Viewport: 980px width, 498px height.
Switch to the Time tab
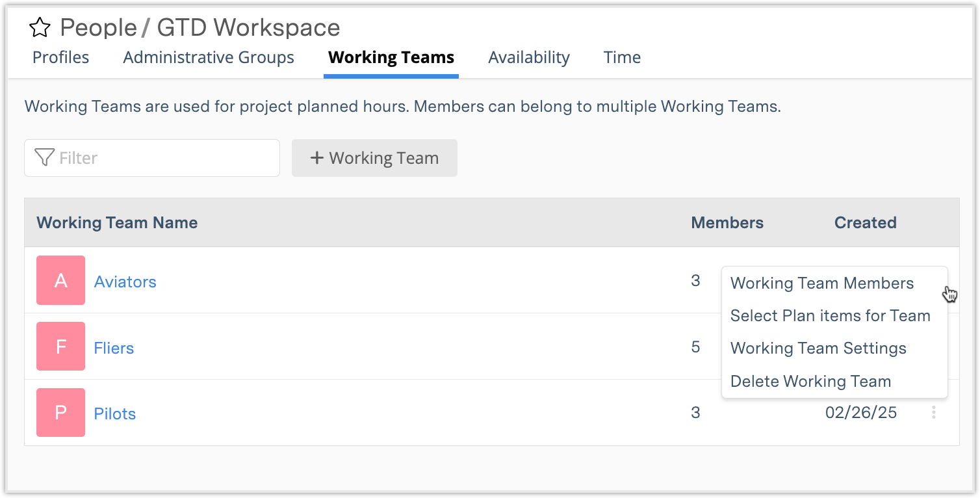click(621, 57)
